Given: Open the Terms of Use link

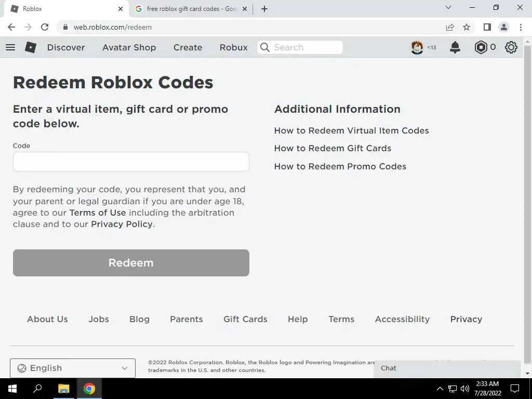Looking at the screenshot, I should click(x=98, y=212).
